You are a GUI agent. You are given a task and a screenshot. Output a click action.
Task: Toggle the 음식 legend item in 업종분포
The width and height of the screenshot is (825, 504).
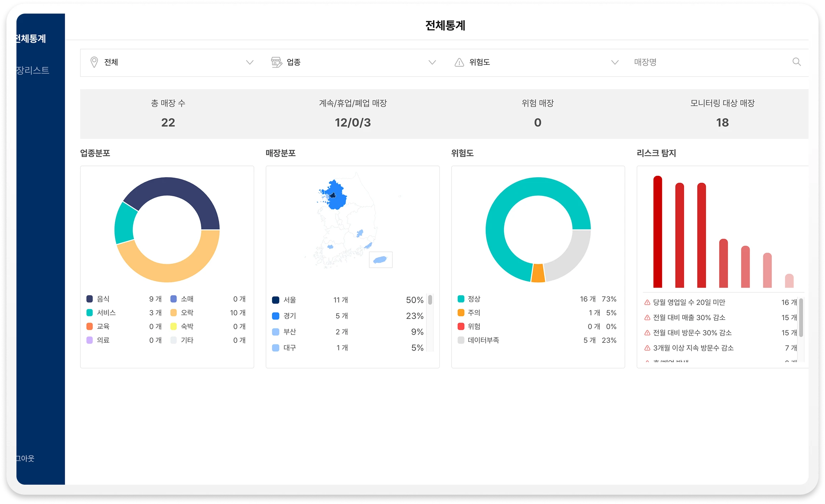(x=103, y=299)
